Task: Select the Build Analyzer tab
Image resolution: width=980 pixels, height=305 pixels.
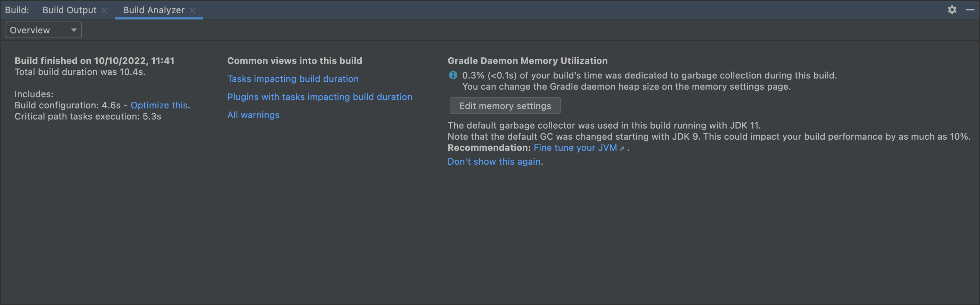Action: coord(153,10)
